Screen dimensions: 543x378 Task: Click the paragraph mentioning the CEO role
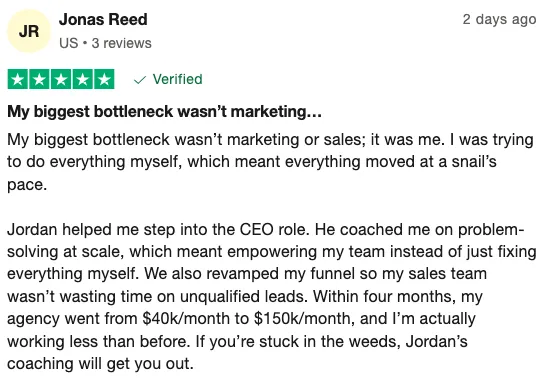[272, 297]
